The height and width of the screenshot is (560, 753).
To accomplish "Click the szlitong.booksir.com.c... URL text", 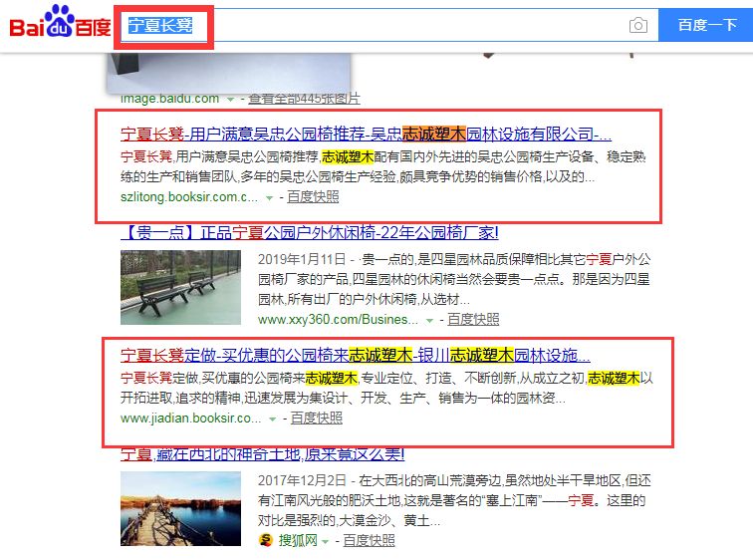I will tap(189, 197).
